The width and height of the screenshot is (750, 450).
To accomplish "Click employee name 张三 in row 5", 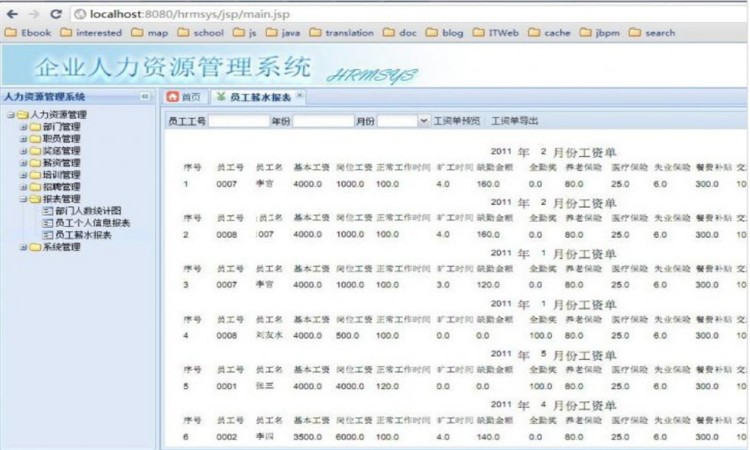I will pyautogui.click(x=265, y=386).
